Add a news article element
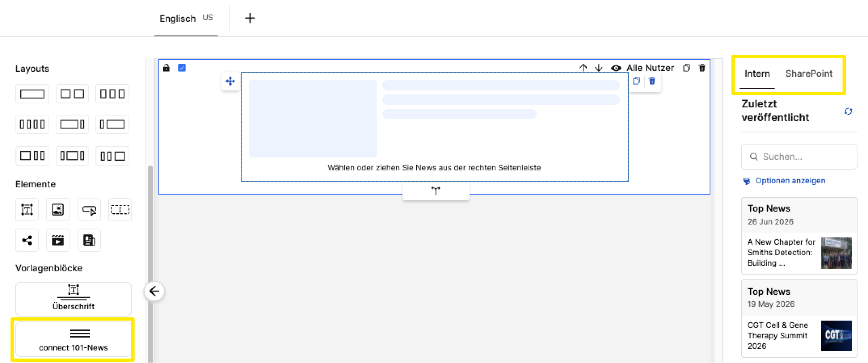This screenshot has width=868, height=363. (89, 241)
